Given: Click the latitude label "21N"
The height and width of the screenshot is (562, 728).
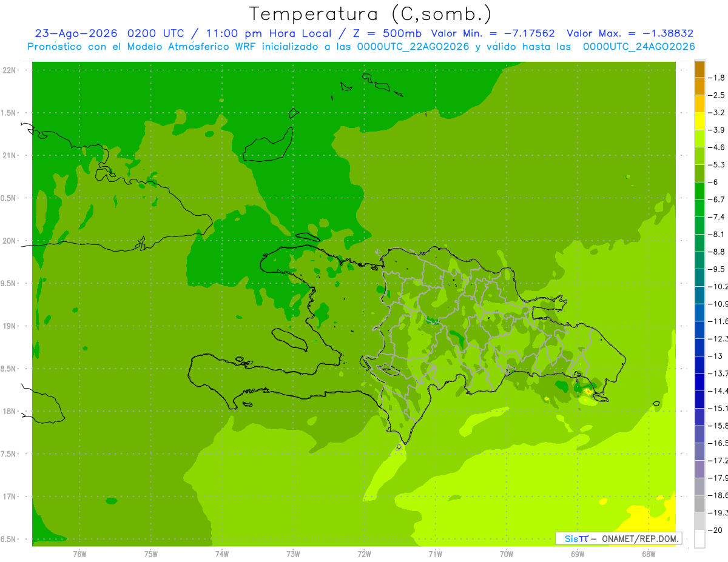Looking at the screenshot, I should 9,156.
